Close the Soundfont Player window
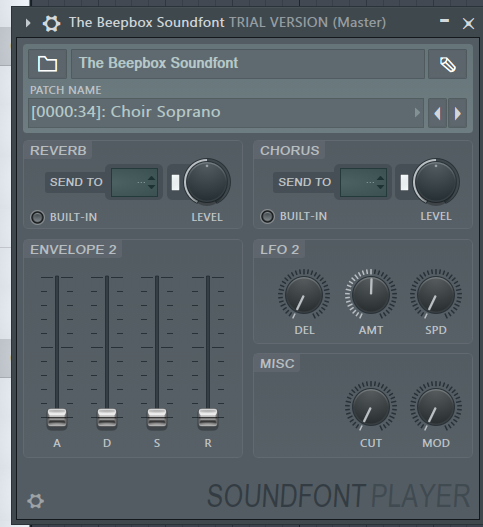483x527 pixels. (x=468, y=24)
